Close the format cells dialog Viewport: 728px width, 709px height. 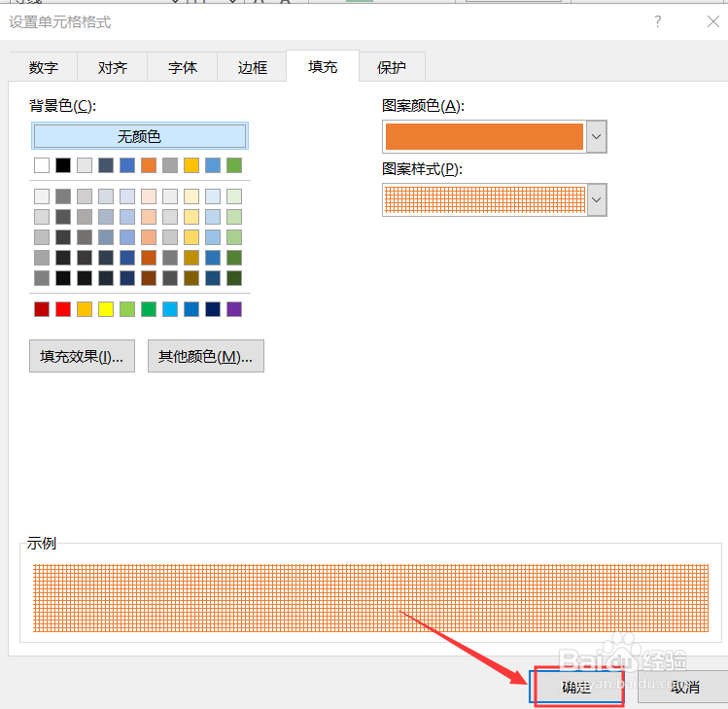pyautogui.click(x=713, y=21)
